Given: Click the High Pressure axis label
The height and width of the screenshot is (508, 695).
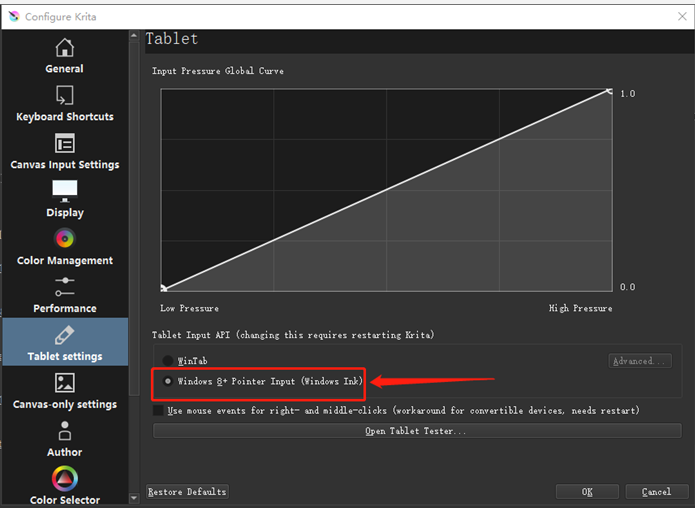Looking at the screenshot, I should click(x=580, y=308).
